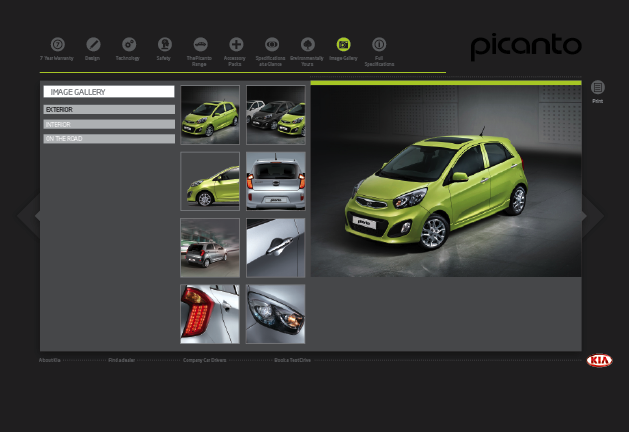
Task: Click the large green Picanto main image
Action: pos(446,181)
